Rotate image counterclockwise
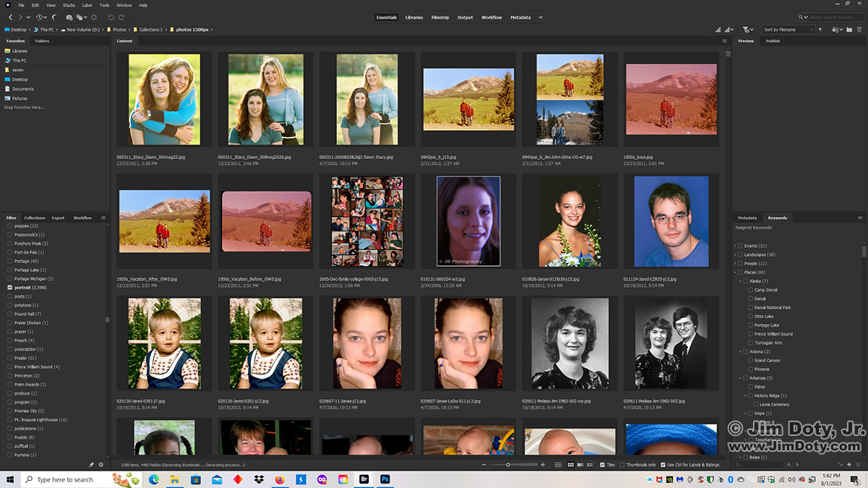 (111, 17)
